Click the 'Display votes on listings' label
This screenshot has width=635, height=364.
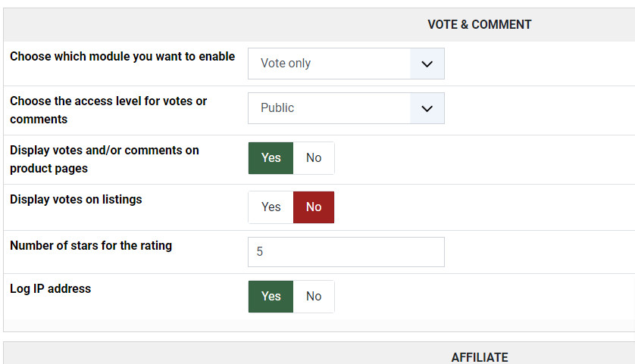pyautogui.click(x=76, y=200)
